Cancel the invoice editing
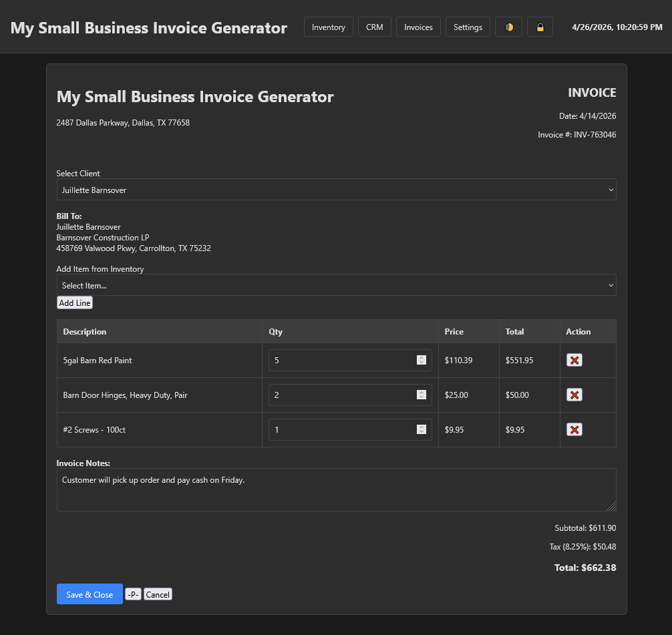The width and height of the screenshot is (672, 635). click(158, 594)
